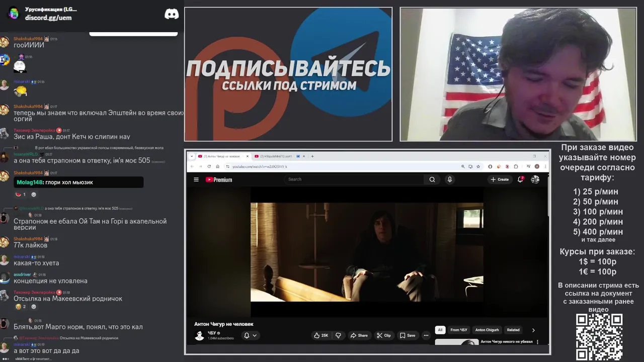Screen dimensions: 644x362
Task: Click the video player frame
Action: (367, 252)
